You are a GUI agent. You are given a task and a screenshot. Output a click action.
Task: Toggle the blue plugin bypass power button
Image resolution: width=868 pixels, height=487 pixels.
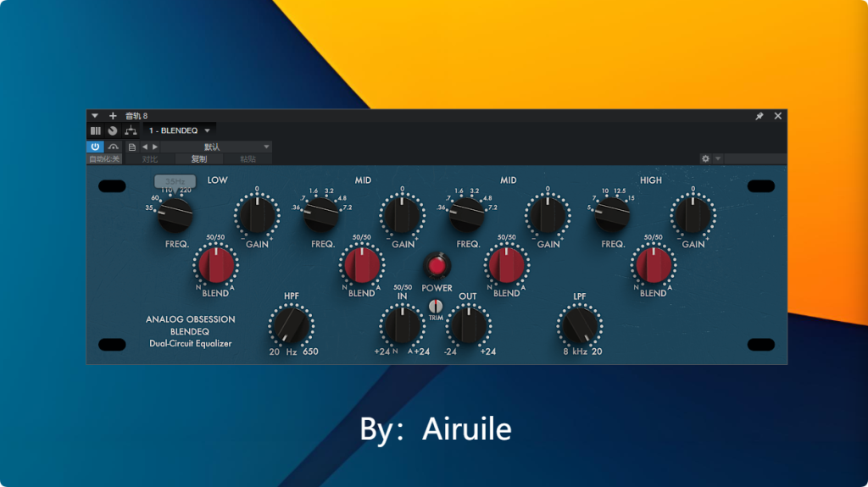95,147
